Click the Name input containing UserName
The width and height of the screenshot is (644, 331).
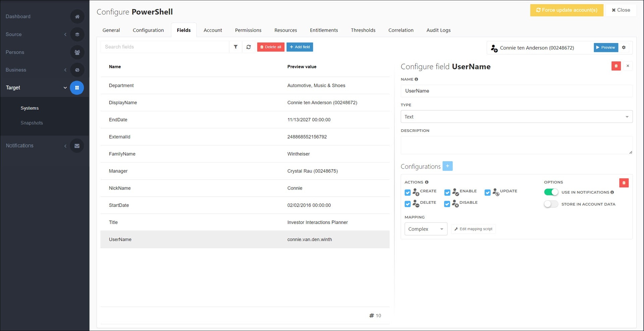[517, 91]
